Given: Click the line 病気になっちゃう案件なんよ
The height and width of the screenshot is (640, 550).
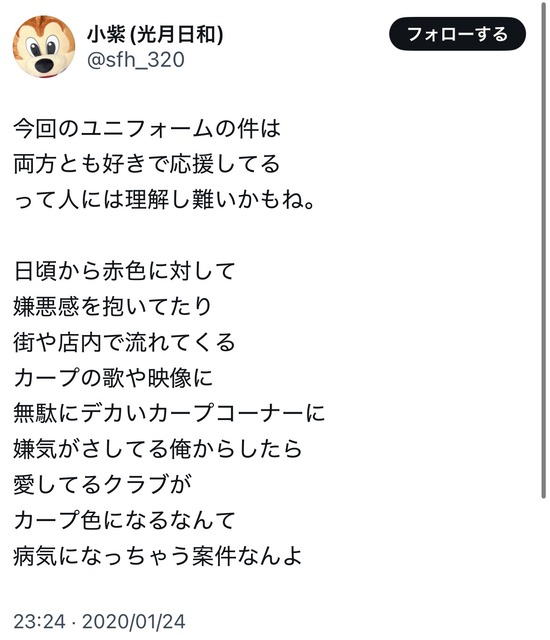Looking at the screenshot, I should click(x=158, y=556).
